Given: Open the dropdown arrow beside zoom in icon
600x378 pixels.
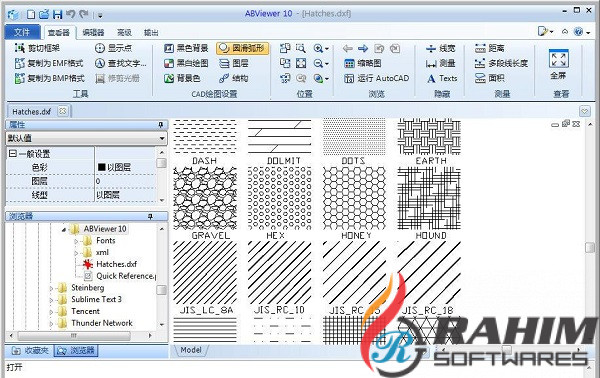Looking at the screenshot, I should click(x=327, y=49).
